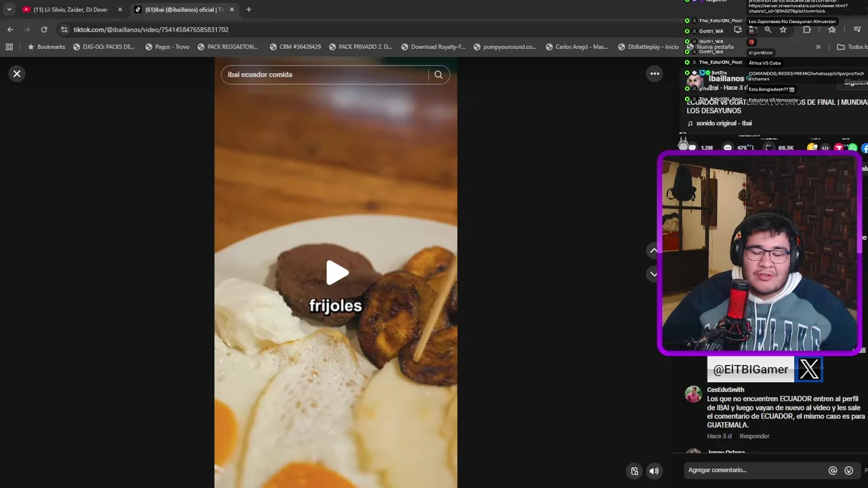Bookmark this page with star icon
Image resolution: width=868 pixels, height=488 pixels.
pos(783,30)
